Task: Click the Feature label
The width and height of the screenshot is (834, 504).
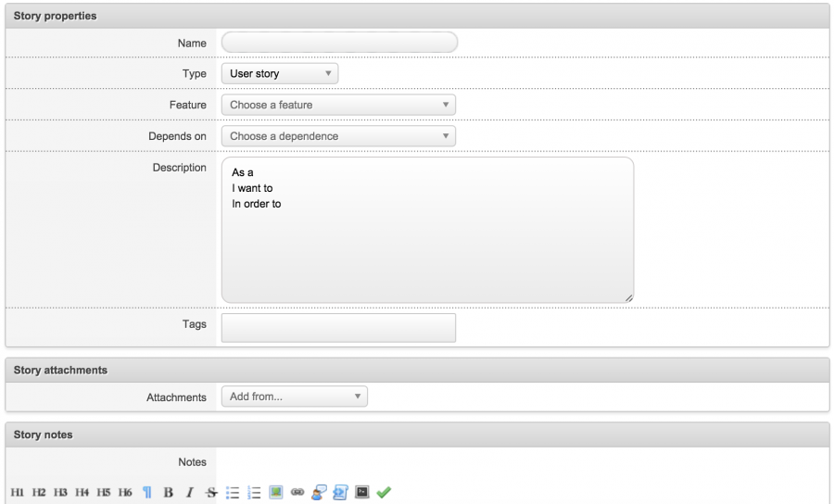Action: click(188, 105)
